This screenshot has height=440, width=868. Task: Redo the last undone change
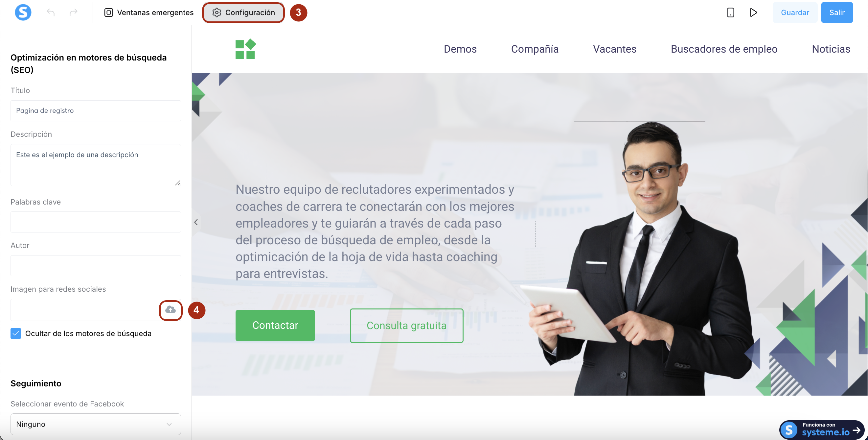pyautogui.click(x=74, y=12)
